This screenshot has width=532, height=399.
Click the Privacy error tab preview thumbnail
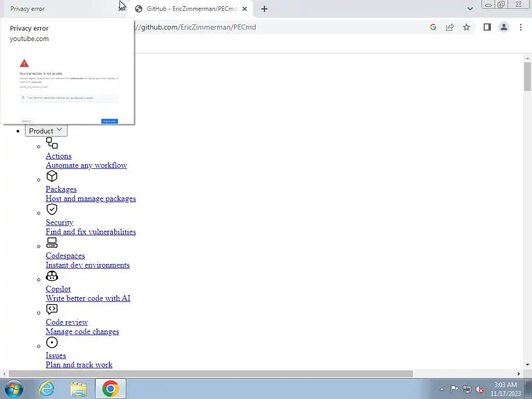click(x=67, y=88)
